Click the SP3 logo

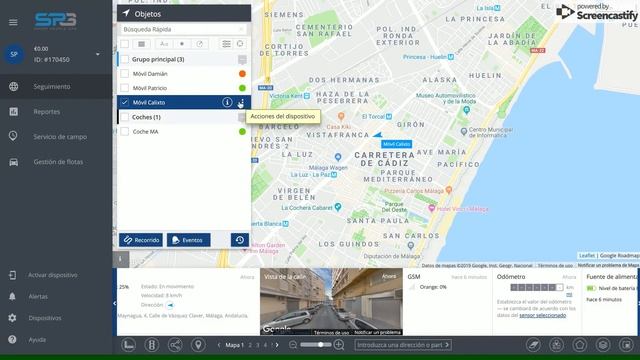[56, 20]
